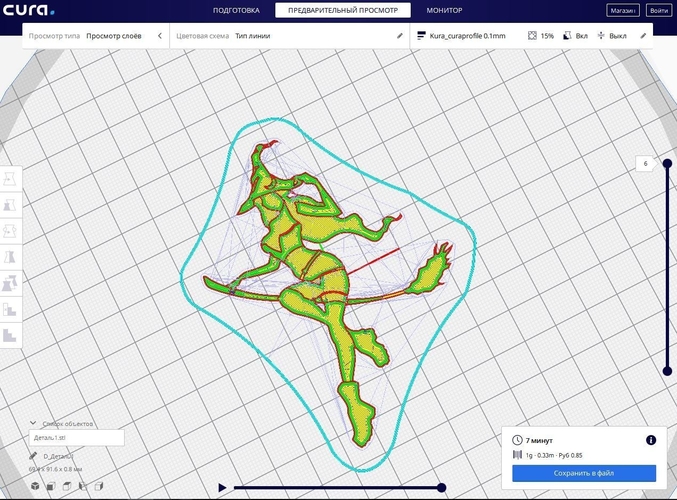Click the support icon next to Вкл

(567, 36)
